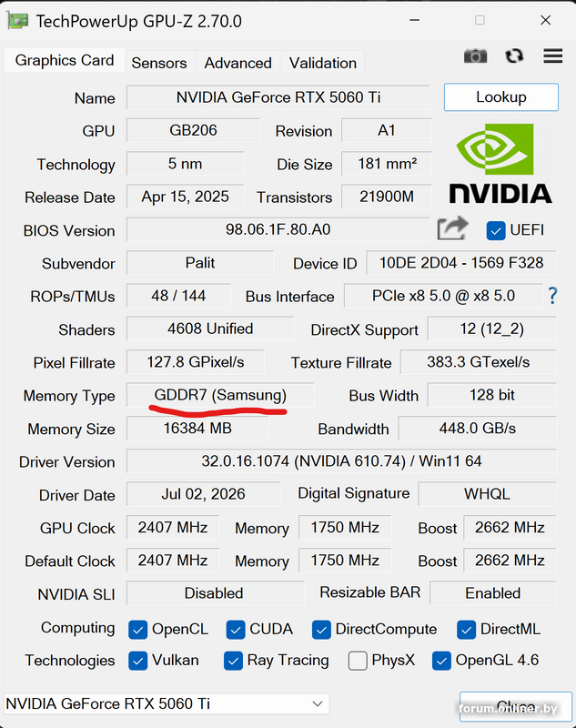Toggle the DirectML checkbox
This screenshot has height=728, width=576.
466,630
